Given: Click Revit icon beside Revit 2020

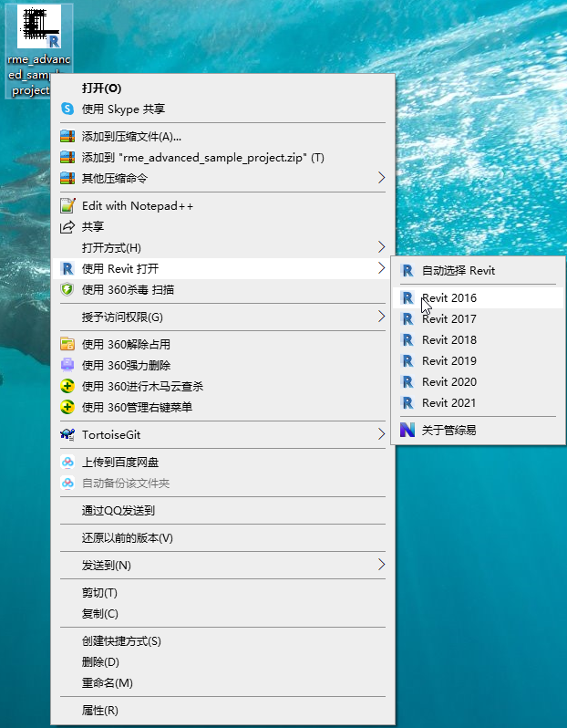Looking at the screenshot, I should pos(407,381).
